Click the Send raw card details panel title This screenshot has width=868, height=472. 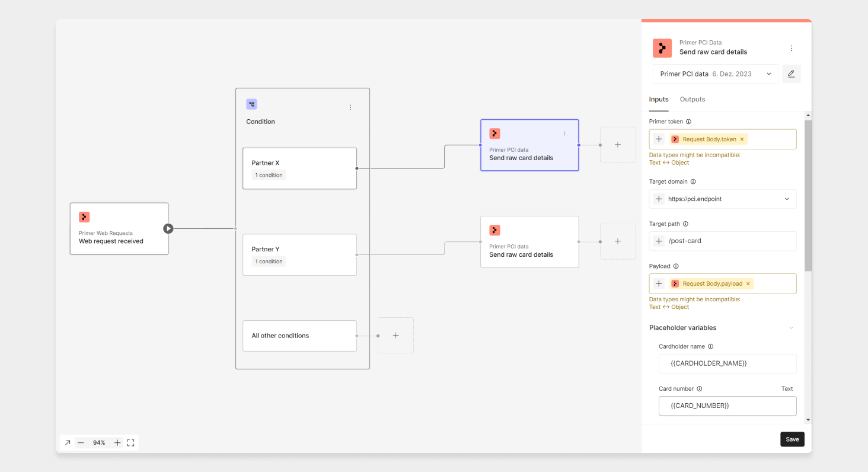coord(713,52)
